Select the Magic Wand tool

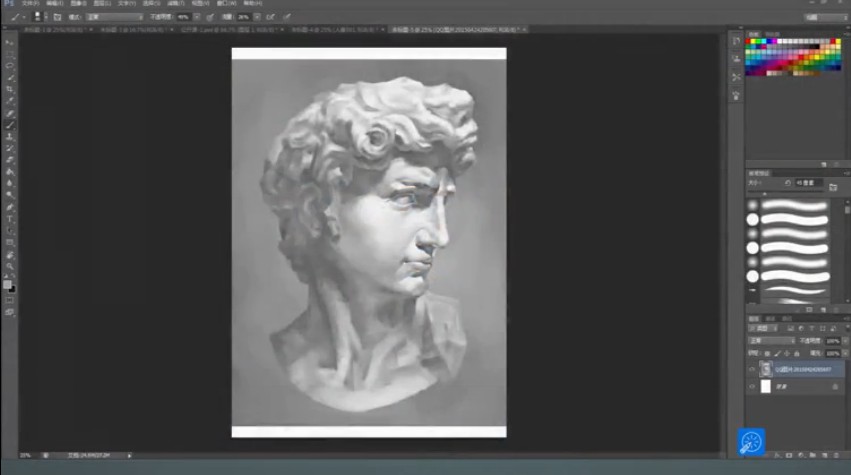click(x=10, y=78)
